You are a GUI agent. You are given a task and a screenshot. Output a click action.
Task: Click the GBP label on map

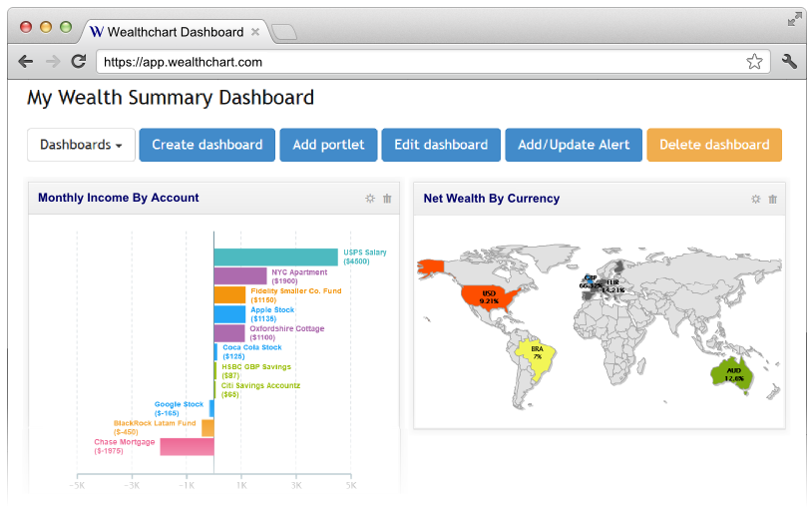[x=591, y=278]
